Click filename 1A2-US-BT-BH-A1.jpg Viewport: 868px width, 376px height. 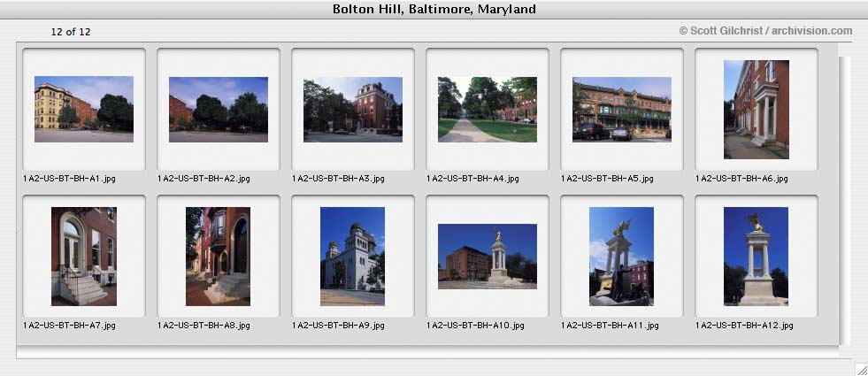[69, 179]
